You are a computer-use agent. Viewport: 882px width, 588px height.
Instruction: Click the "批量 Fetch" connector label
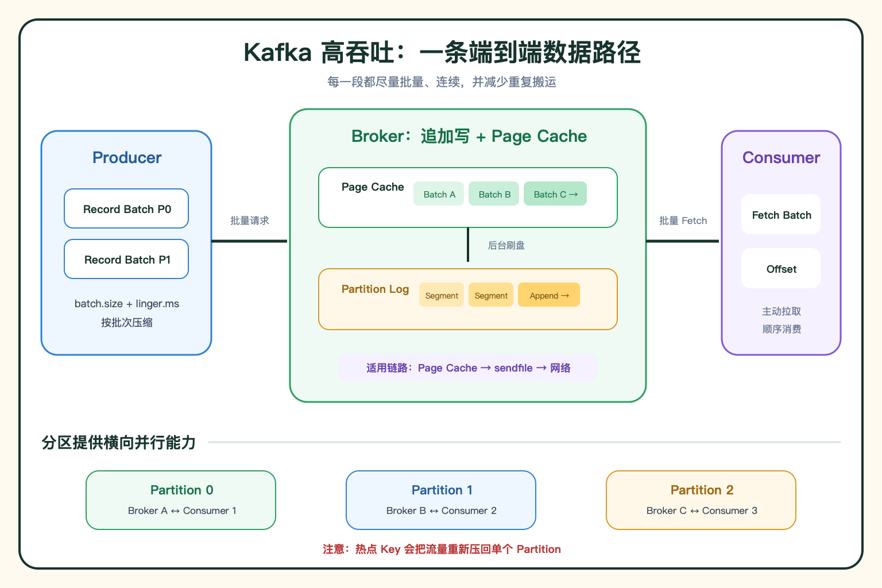click(x=683, y=220)
